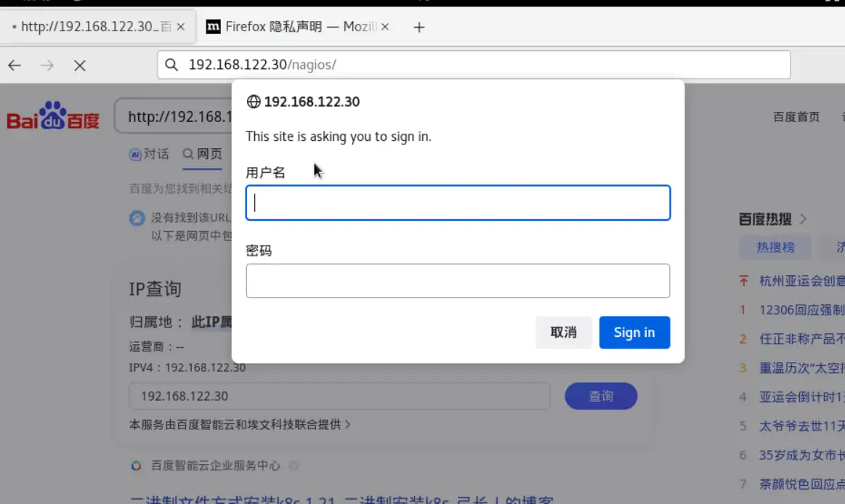The width and height of the screenshot is (845, 504).
Task: Click the browser back arrow
Action: [14, 65]
